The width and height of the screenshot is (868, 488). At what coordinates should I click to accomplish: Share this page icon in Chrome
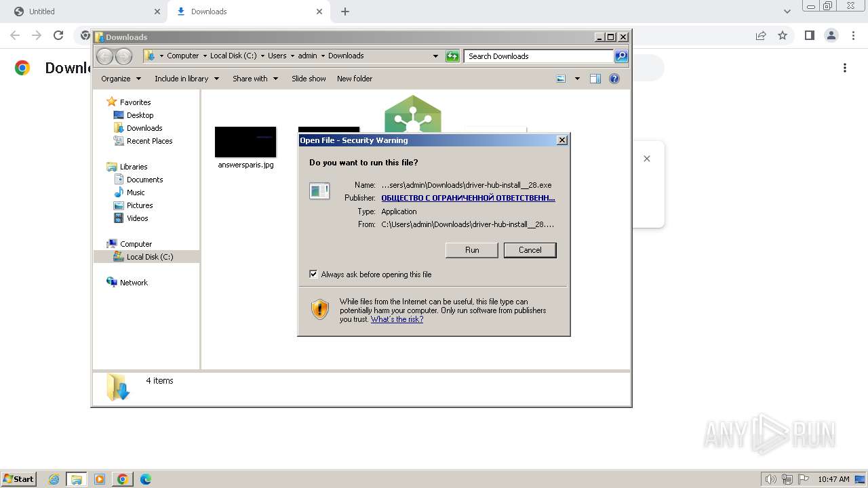(761, 35)
